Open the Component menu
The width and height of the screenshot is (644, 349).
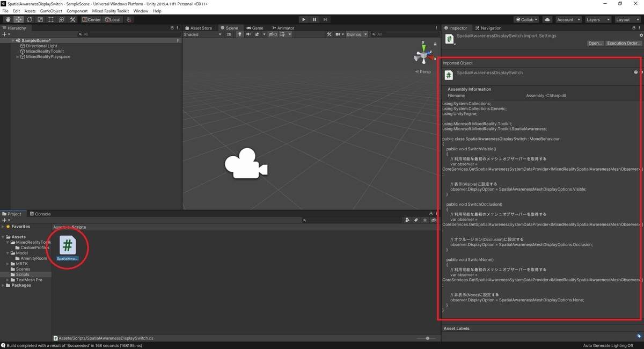[77, 11]
